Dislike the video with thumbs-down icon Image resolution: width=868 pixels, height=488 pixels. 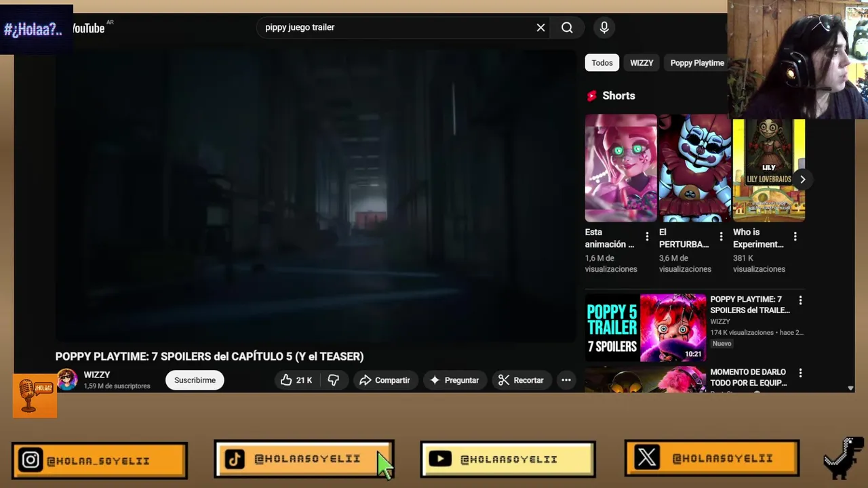coord(334,380)
